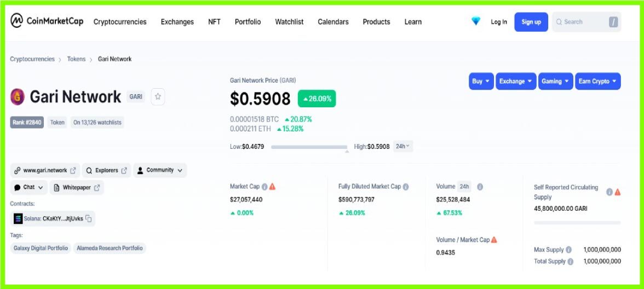Screen dimensions: 644x289
Task: Click the Low/High price range bar
Action: pos(309,147)
